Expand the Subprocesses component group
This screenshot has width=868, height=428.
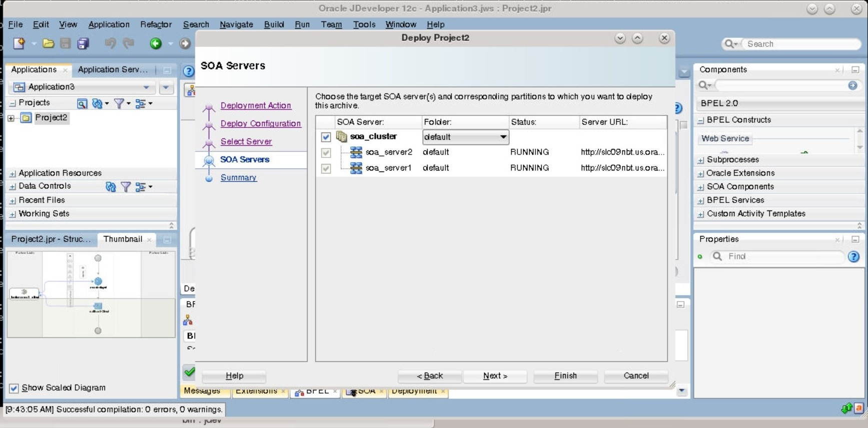pyautogui.click(x=701, y=160)
